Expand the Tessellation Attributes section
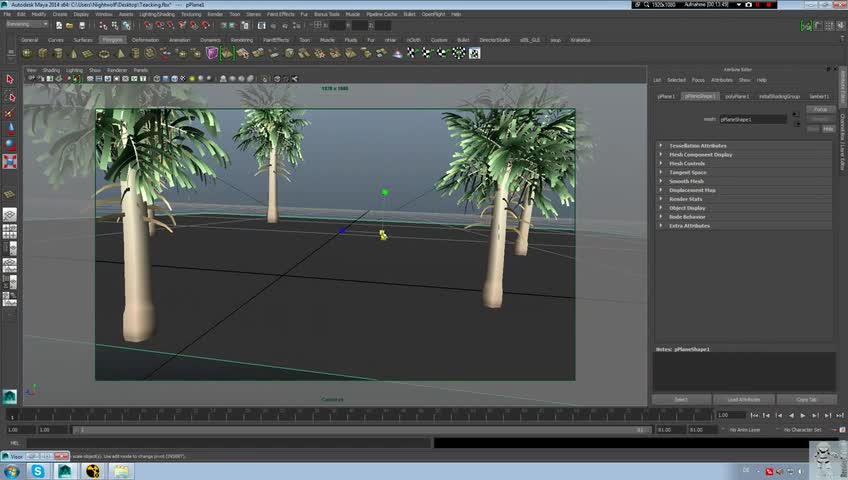The width and height of the screenshot is (848, 480). click(x=698, y=146)
